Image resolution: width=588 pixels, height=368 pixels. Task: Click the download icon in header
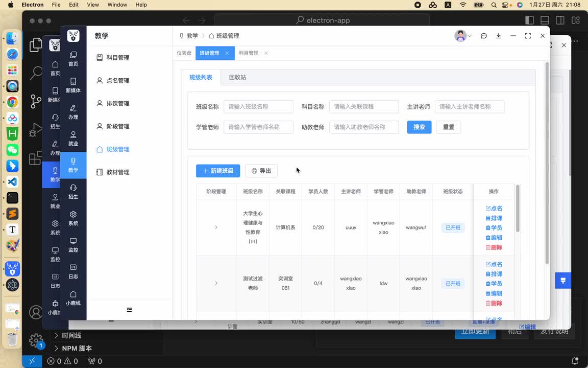(x=498, y=36)
